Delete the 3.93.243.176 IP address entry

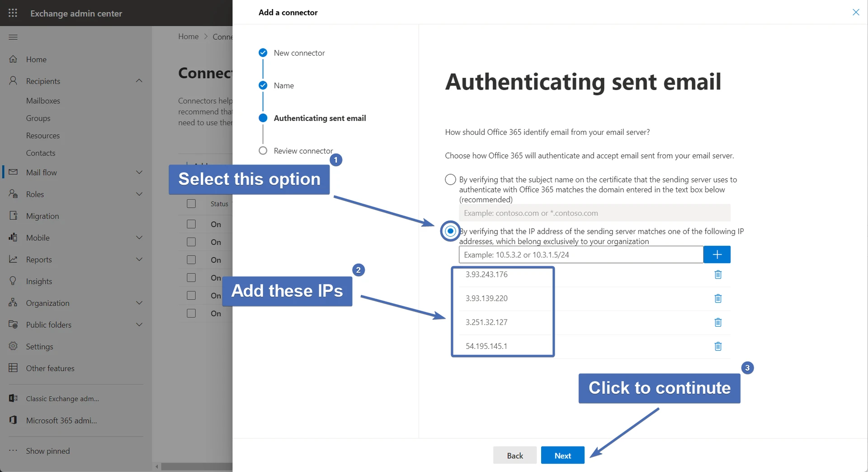pos(717,275)
